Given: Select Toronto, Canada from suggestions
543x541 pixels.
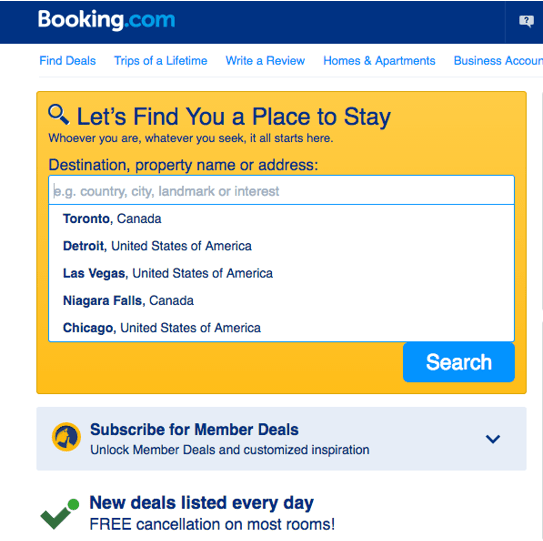Looking at the screenshot, I should [281, 219].
